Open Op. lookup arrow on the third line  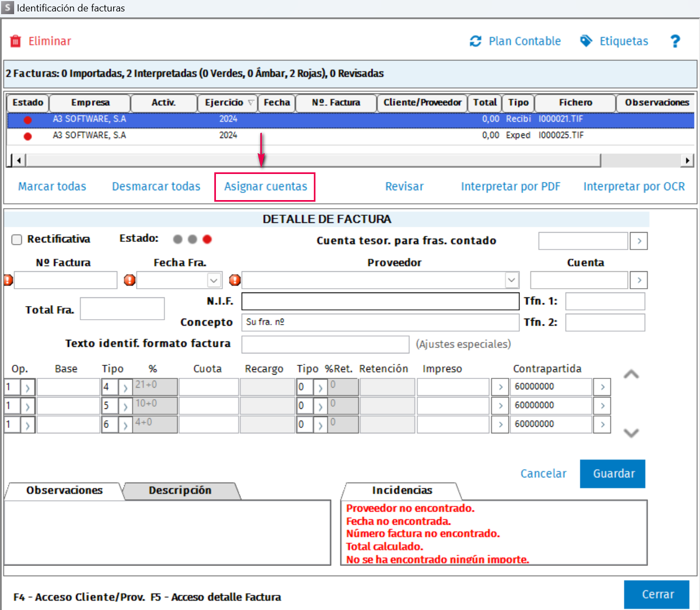tap(27, 425)
